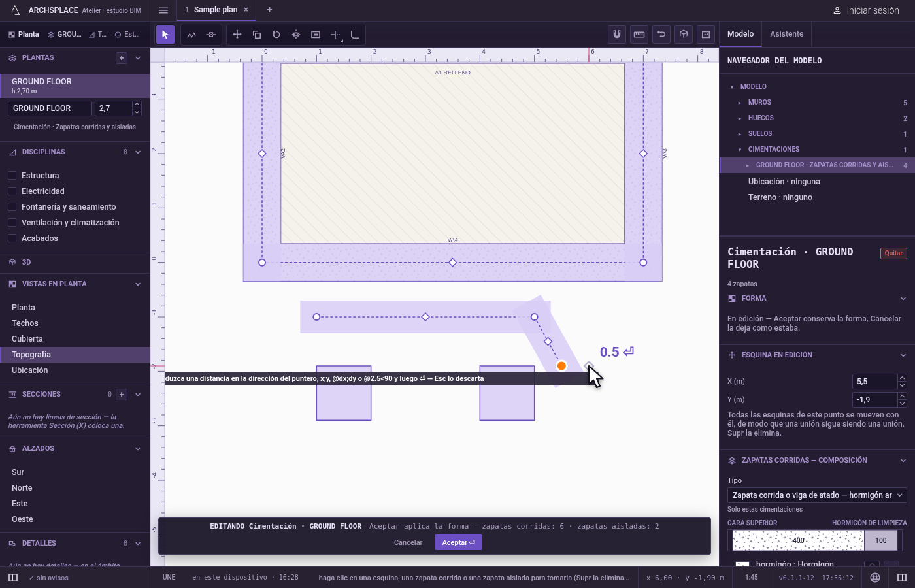This screenshot has width=915, height=588.
Task: Click the Copy duplicate tool icon
Action: [x=257, y=35]
